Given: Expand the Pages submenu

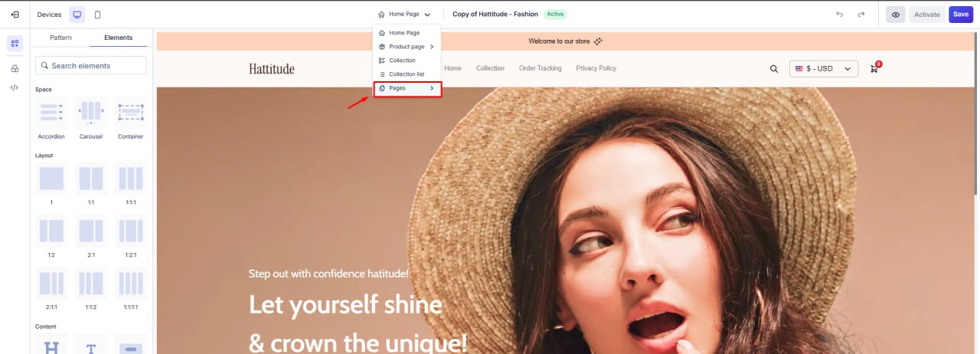Looking at the screenshot, I should click(x=407, y=89).
